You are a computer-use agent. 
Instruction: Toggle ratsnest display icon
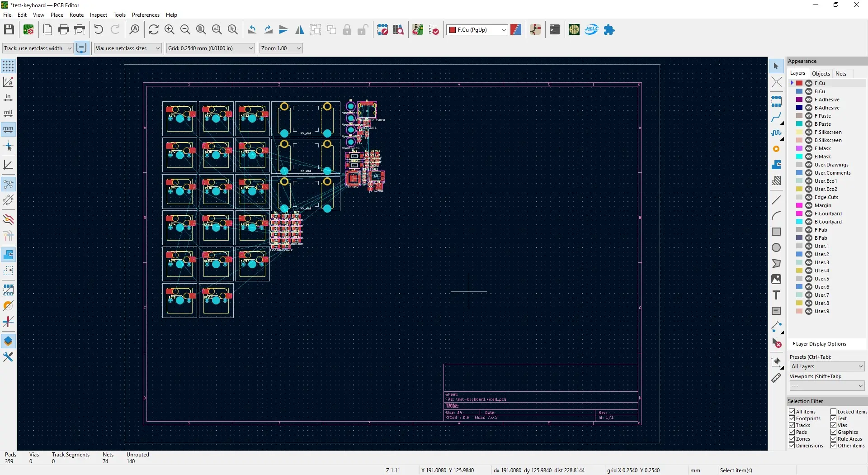8,184
